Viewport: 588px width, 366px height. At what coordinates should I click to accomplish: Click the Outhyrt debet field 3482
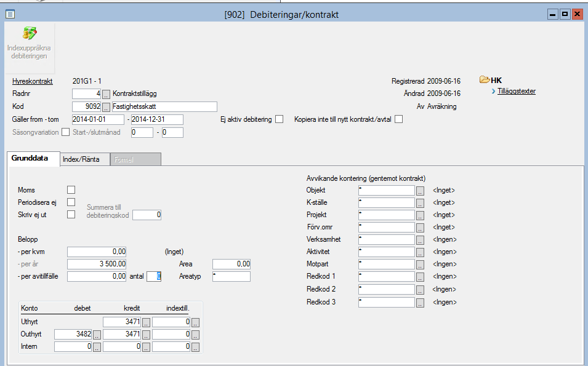(73, 335)
